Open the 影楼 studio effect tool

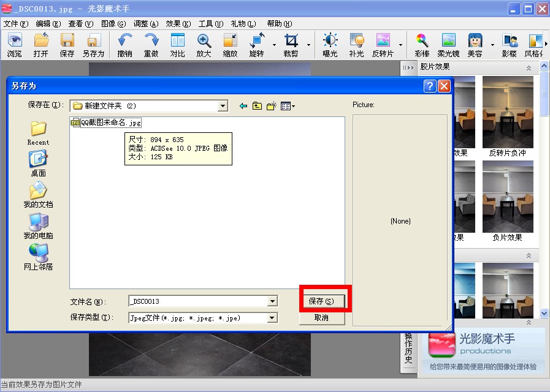point(510,45)
